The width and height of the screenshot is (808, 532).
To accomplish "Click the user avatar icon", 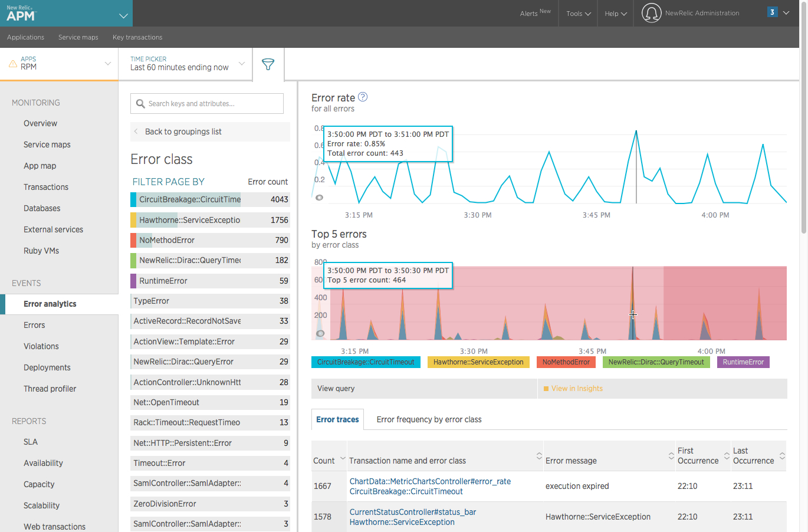I will (651, 13).
